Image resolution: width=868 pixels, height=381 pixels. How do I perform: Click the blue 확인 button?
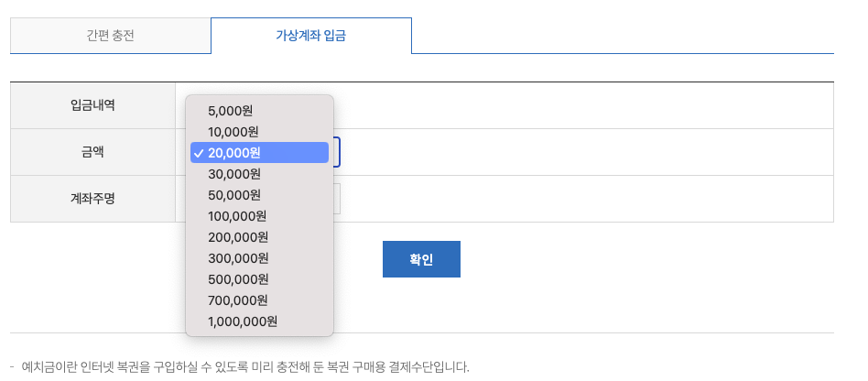point(421,259)
